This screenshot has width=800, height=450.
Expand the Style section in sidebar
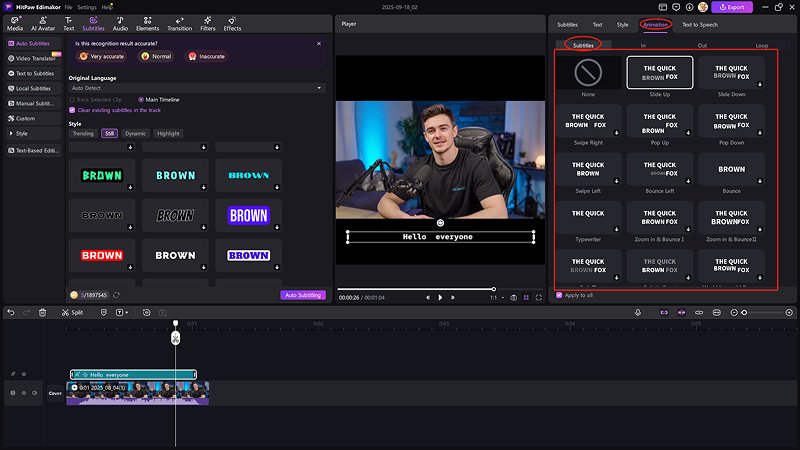click(x=22, y=132)
